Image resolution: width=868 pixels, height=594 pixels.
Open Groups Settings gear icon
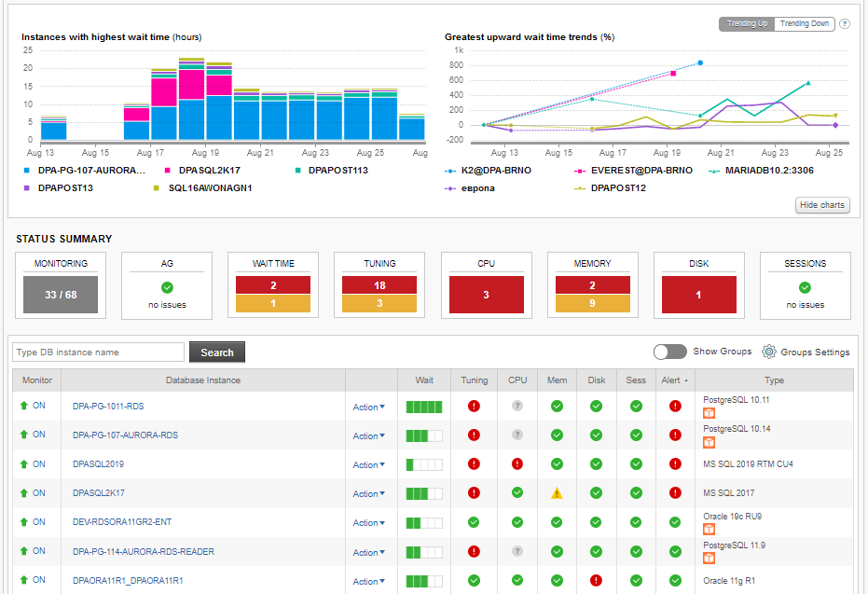point(769,352)
